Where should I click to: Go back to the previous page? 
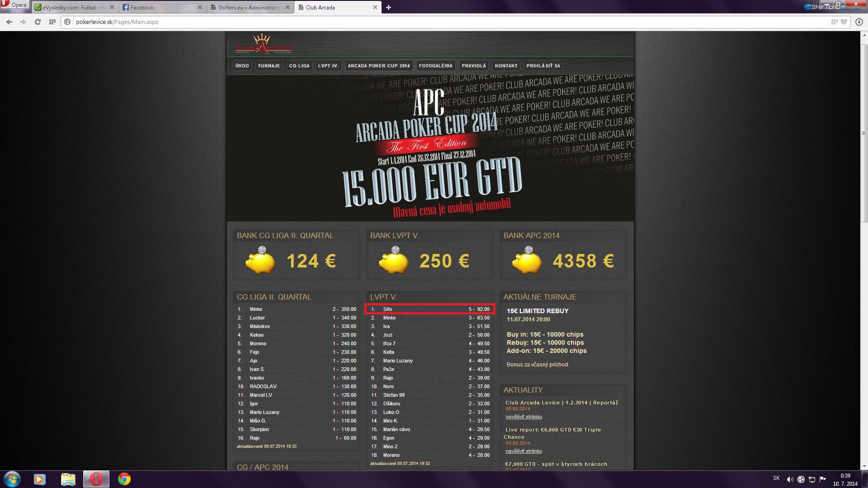click(x=9, y=22)
